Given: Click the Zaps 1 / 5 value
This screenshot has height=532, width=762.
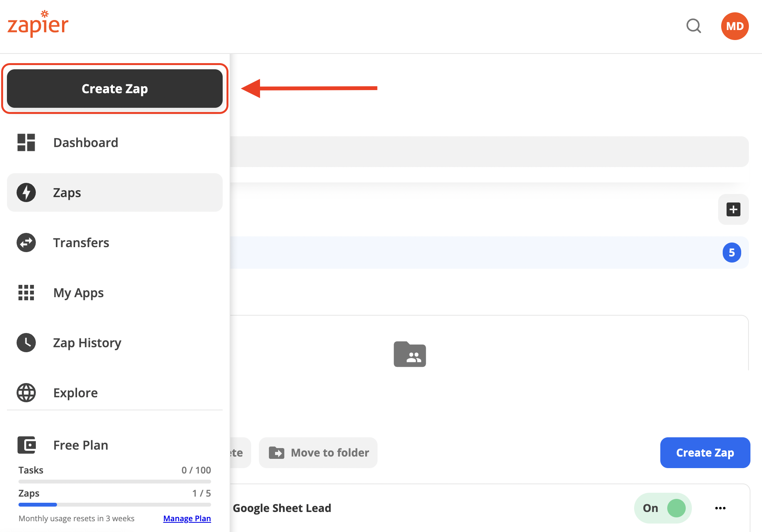Looking at the screenshot, I should [201, 493].
